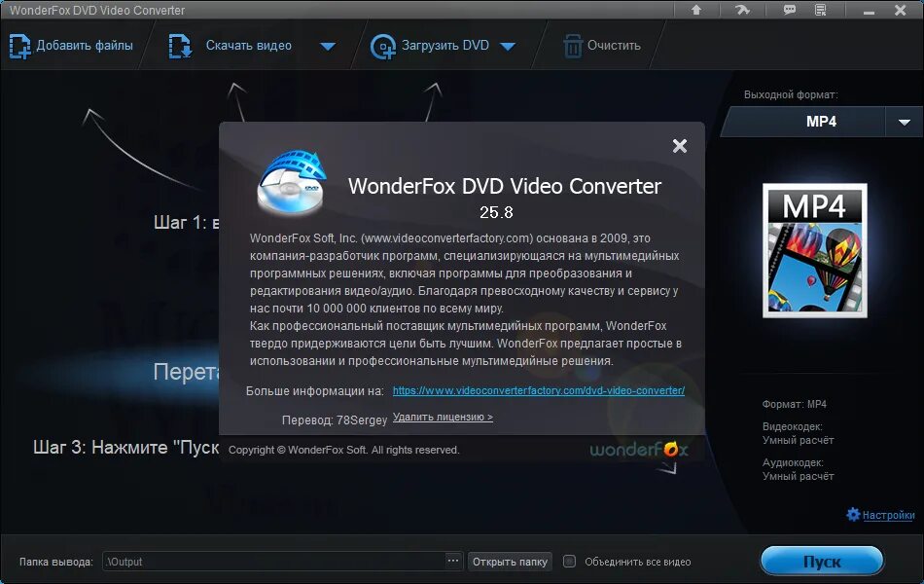Click Добавить файлы label
The width and height of the screenshot is (924, 584).
pos(85,46)
